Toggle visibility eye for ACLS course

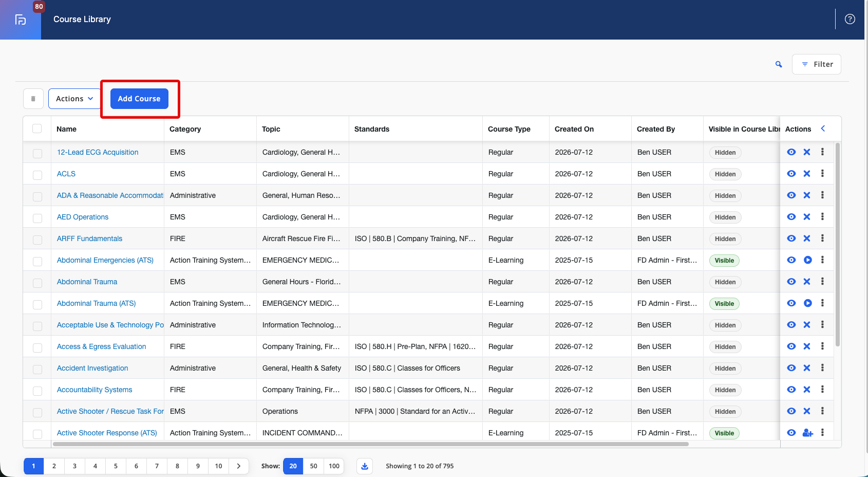(791, 174)
